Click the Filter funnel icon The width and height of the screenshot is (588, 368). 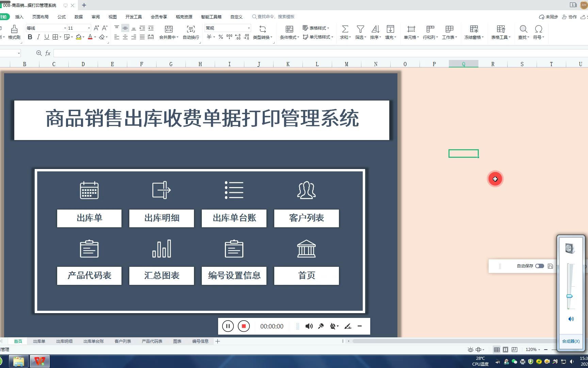point(360,29)
